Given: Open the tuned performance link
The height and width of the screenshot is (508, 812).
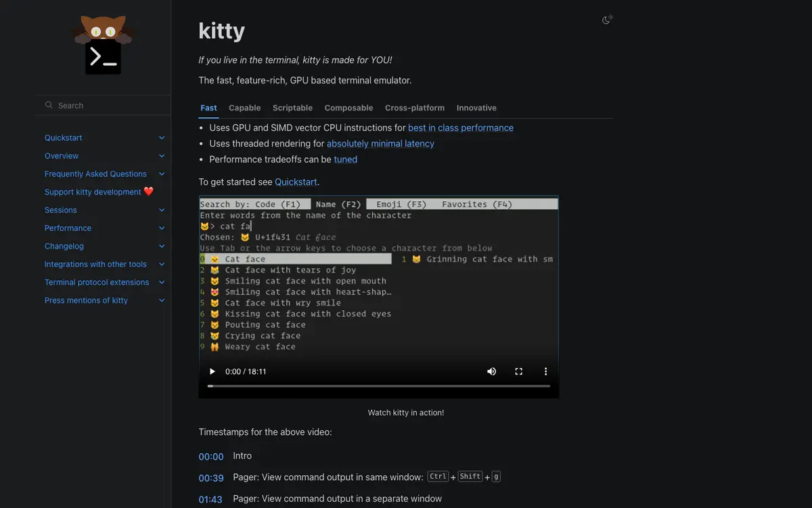Looking at the screenshot, I should [345, 159].
